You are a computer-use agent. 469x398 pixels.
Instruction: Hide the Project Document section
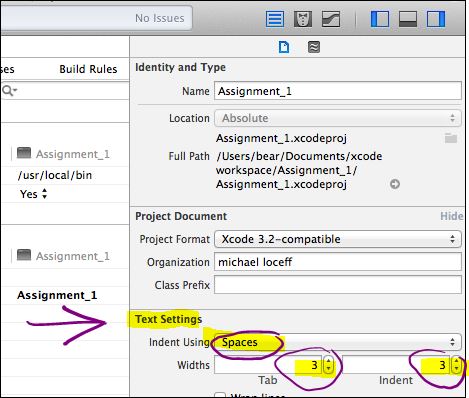coord(452,216)
